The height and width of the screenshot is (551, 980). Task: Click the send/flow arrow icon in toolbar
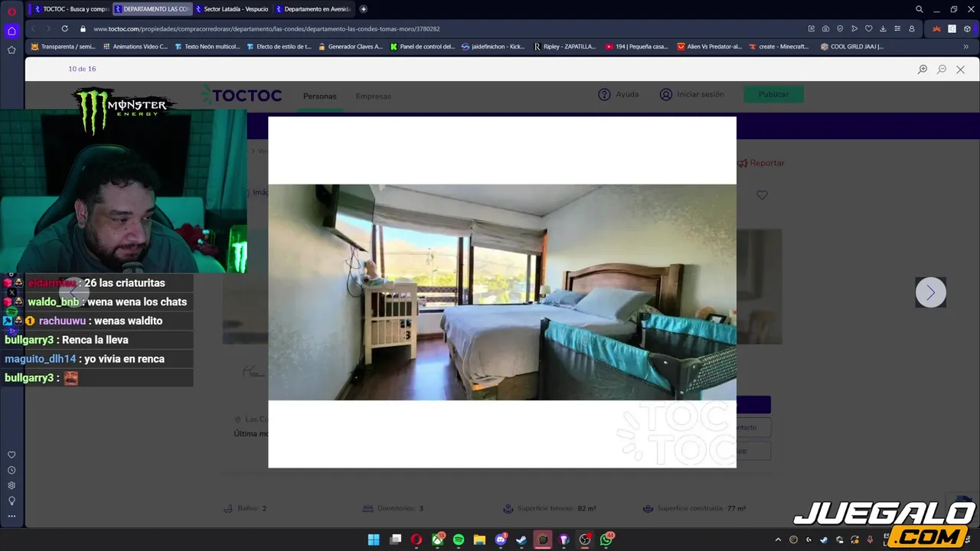pos(854,29)
